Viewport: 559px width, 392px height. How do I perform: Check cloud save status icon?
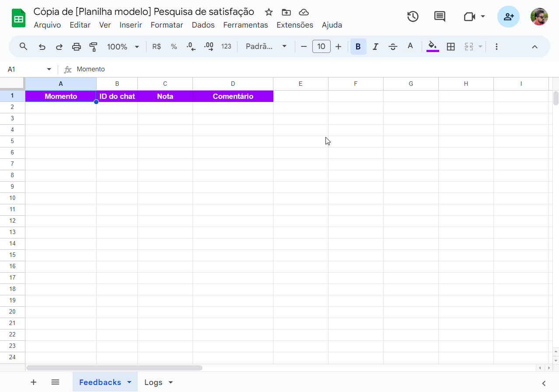304,12
